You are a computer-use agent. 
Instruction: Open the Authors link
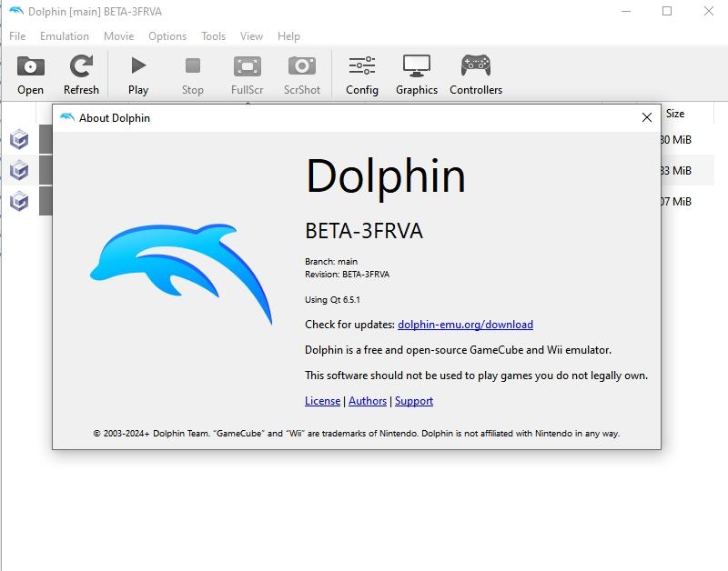pos(368,401)
